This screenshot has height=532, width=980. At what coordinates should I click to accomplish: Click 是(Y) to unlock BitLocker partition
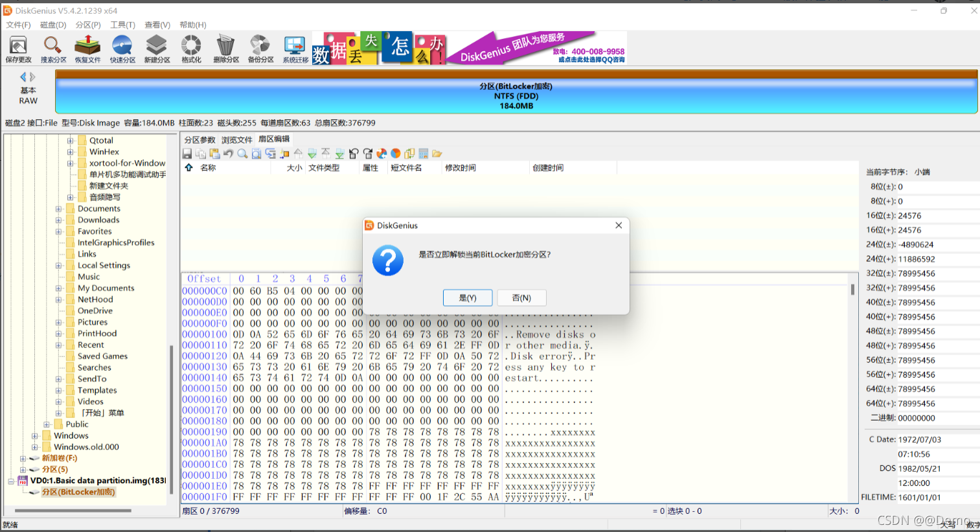[x=468, y=297]
